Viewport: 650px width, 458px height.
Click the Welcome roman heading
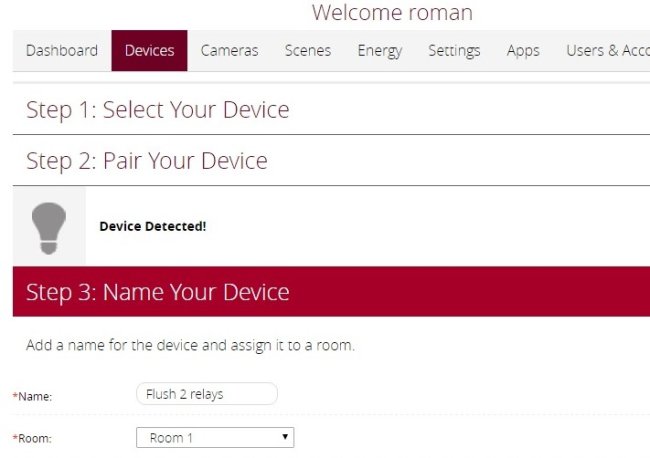click(392, 13)
